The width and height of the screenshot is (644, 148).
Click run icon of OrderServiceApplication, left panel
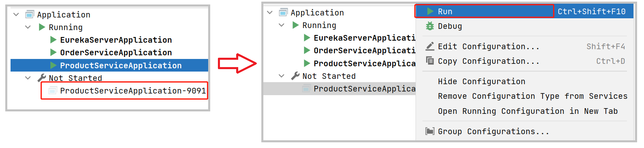53,52
